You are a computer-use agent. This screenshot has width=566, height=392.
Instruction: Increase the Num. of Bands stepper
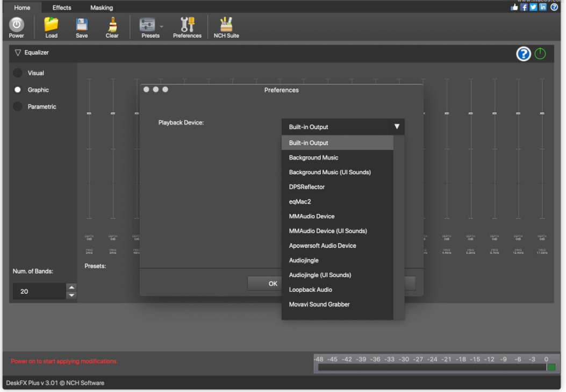71,287
